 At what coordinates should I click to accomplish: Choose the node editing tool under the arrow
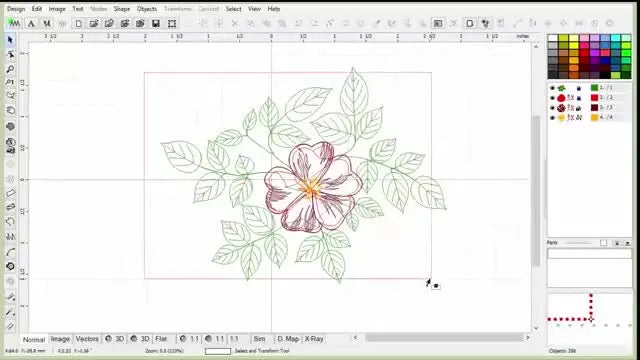click(x=11, y=54)
